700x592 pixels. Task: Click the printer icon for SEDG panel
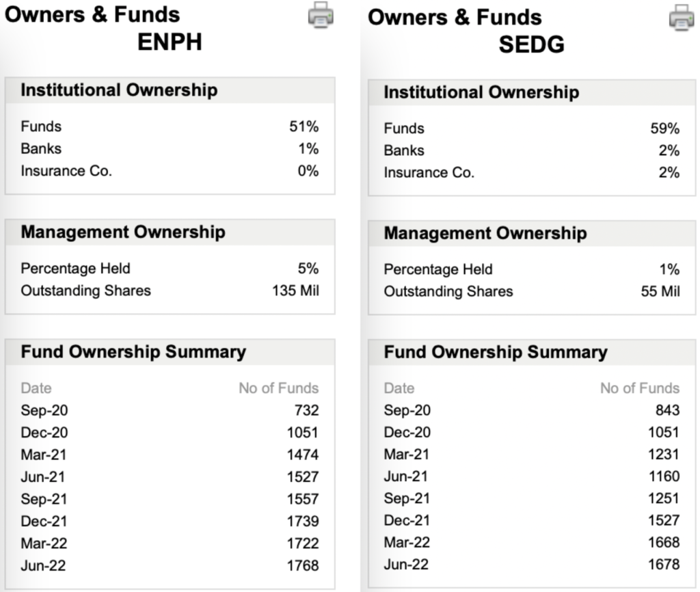point(682,18)
